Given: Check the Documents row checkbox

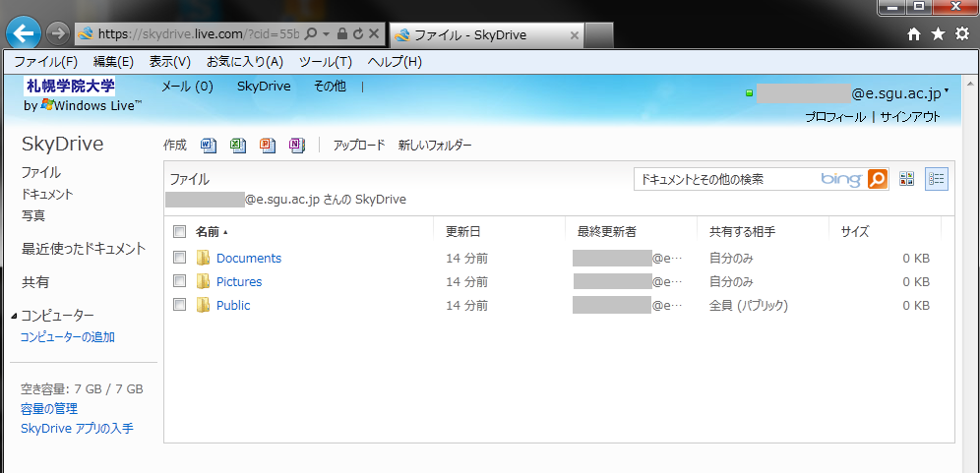Looking at the screenshot, I should point(179,257).
